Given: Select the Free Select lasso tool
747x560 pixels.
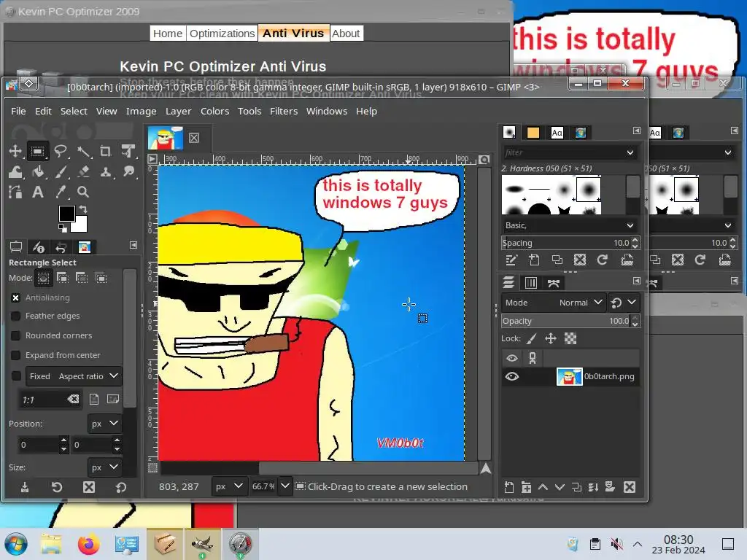Looking at the screenshot, I should [x=60, y=152].
